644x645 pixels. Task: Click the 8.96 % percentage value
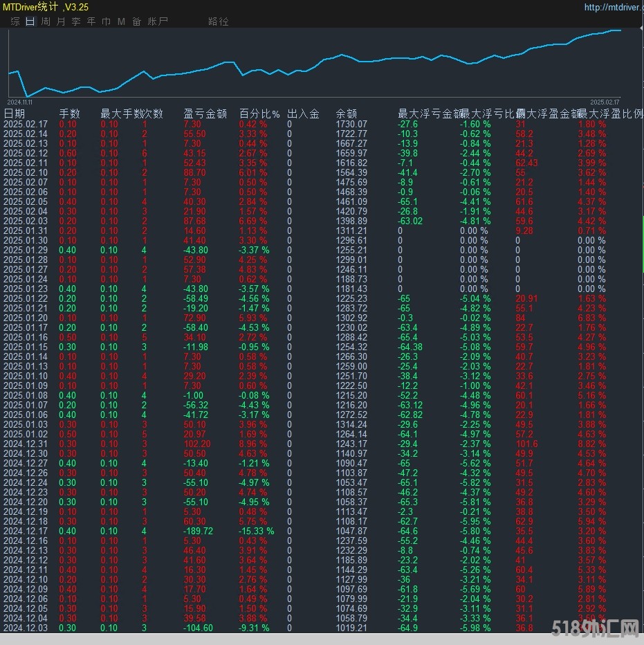(x=253, y=444)
